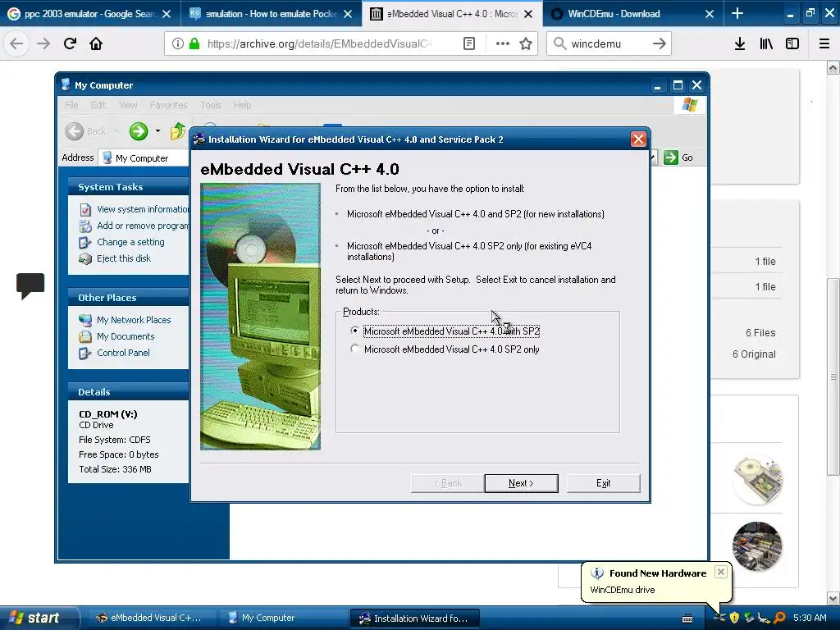The height and width of the screenshot is (630, 840).
Task: Click the archive.org URL address field
Action: pos(320,43)
